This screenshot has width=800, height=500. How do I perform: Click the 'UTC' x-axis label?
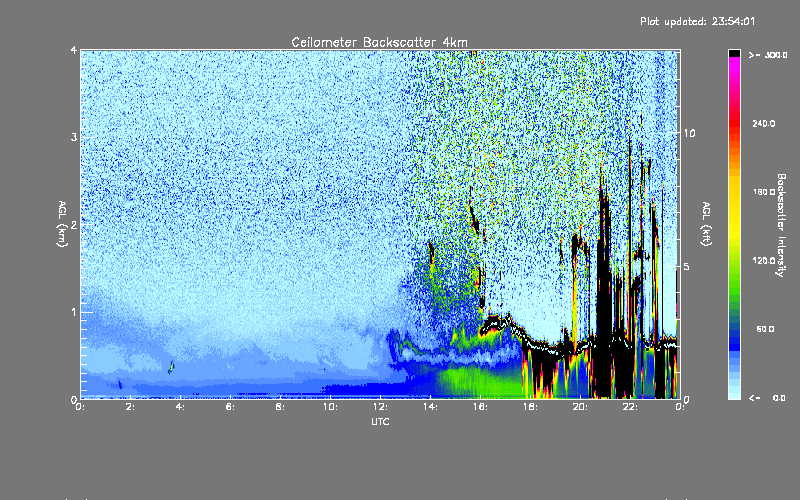pos(380,421)
